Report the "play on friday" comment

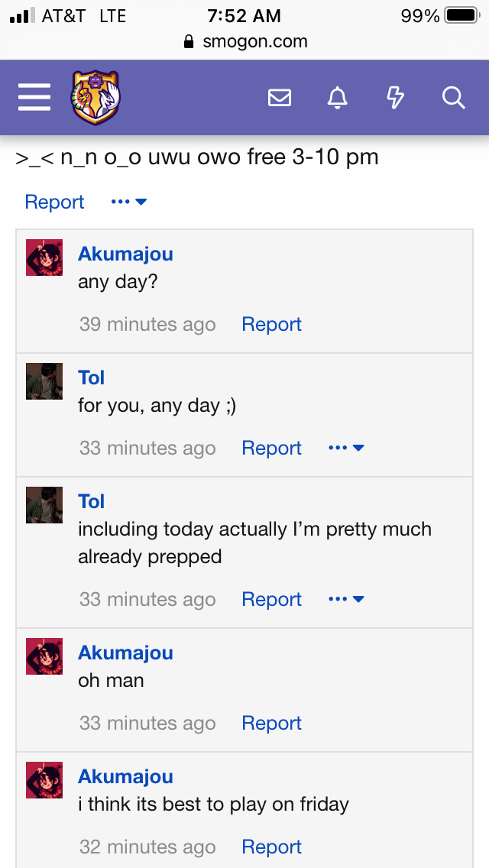271,847
